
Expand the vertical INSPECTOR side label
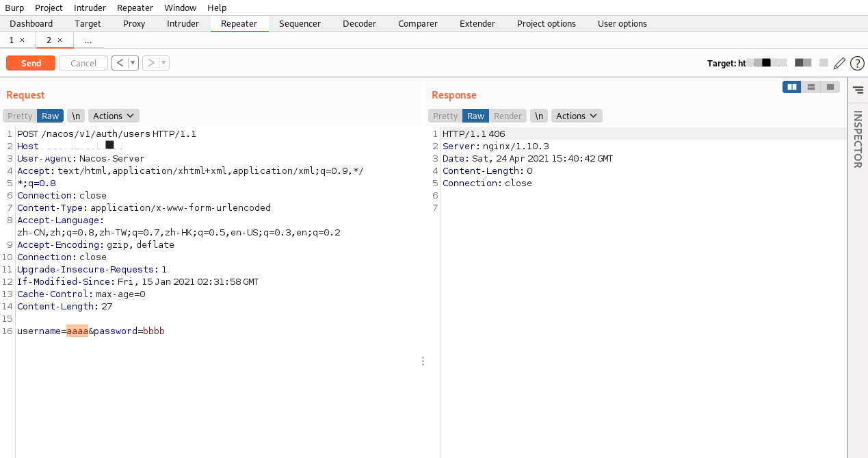858,139
